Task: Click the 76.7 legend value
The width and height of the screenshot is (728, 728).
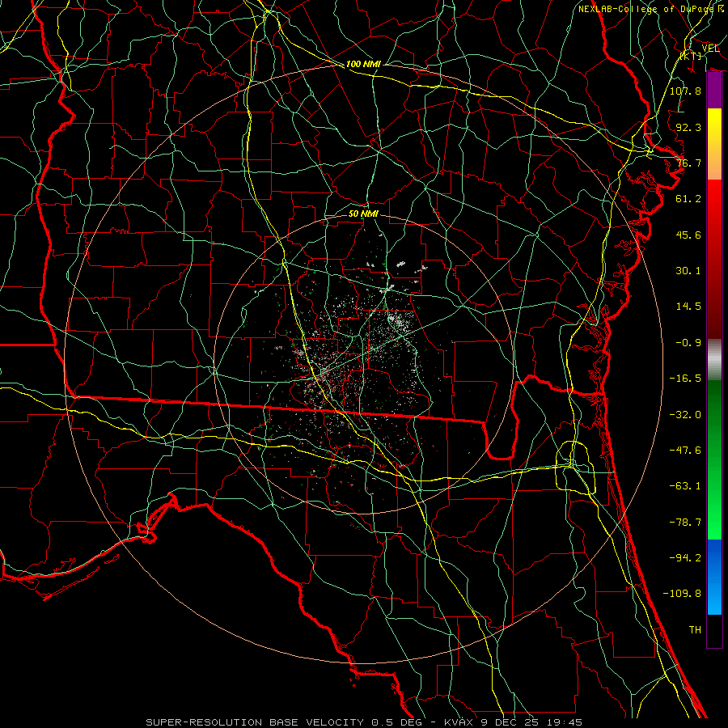Action: tap(688, 163)
